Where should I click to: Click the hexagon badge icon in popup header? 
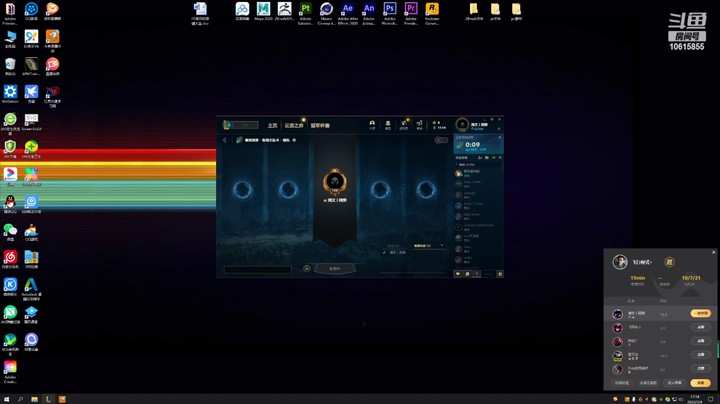point(669,262)
